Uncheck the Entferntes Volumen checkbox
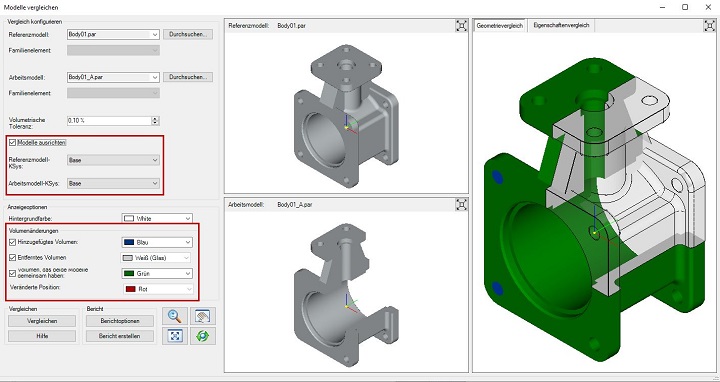720x382 pixels. (12, 258)
